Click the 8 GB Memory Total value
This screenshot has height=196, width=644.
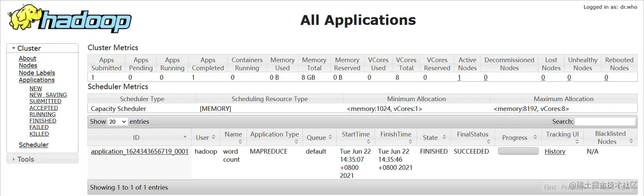click(x=308, y=78)
